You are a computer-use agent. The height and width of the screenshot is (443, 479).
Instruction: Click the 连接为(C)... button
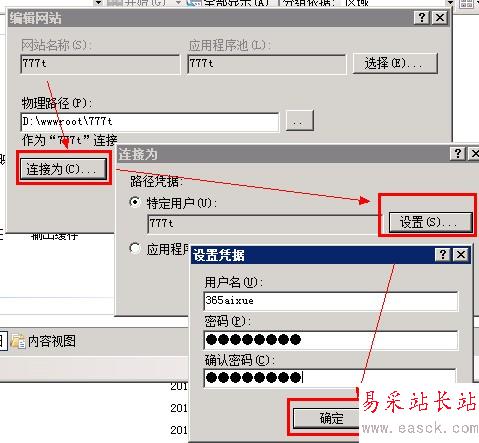pyautogui.click(x=63, y=169)
